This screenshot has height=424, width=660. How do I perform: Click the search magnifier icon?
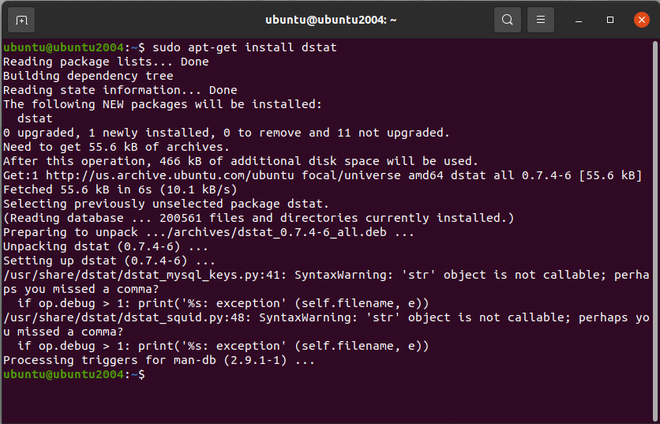(x=507, y=19)
